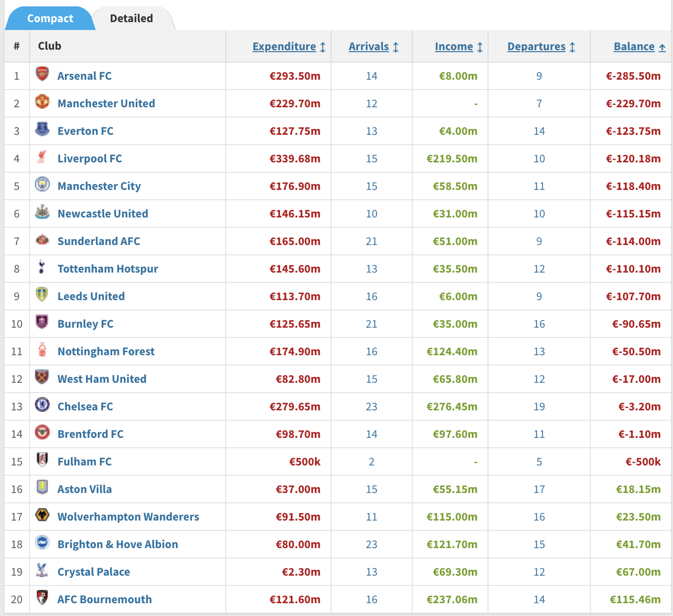The width and height of the screenshot is (673, 616).
Task: Open the Sunderland AFC club link
Action: coord(99,241)
